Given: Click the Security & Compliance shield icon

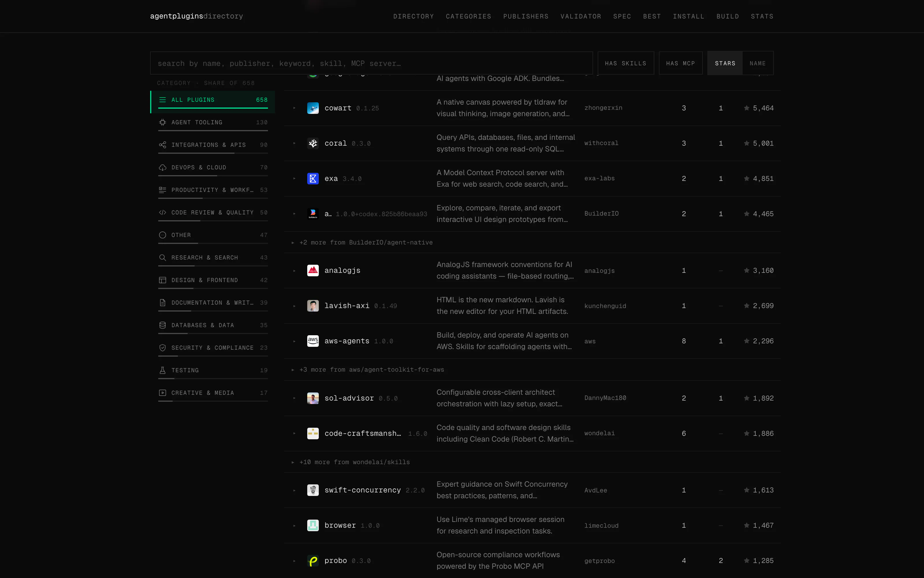Looking at the screenshot, I should pos(162,348).
